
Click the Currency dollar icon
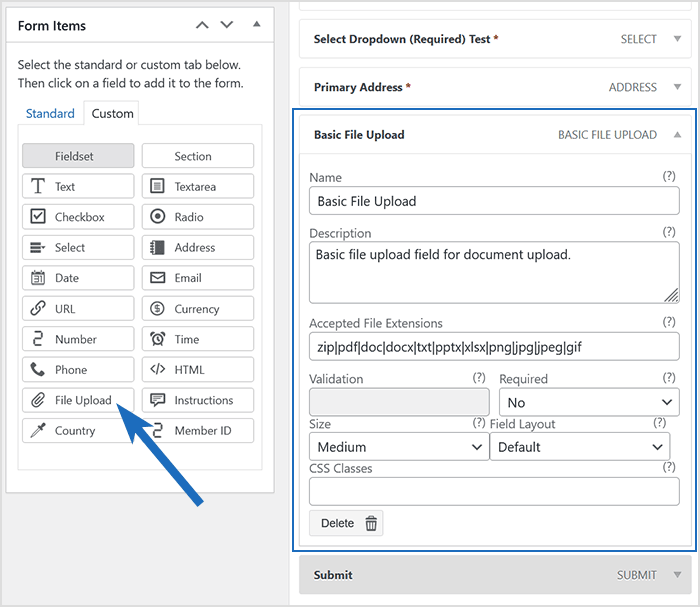(157, 309)
